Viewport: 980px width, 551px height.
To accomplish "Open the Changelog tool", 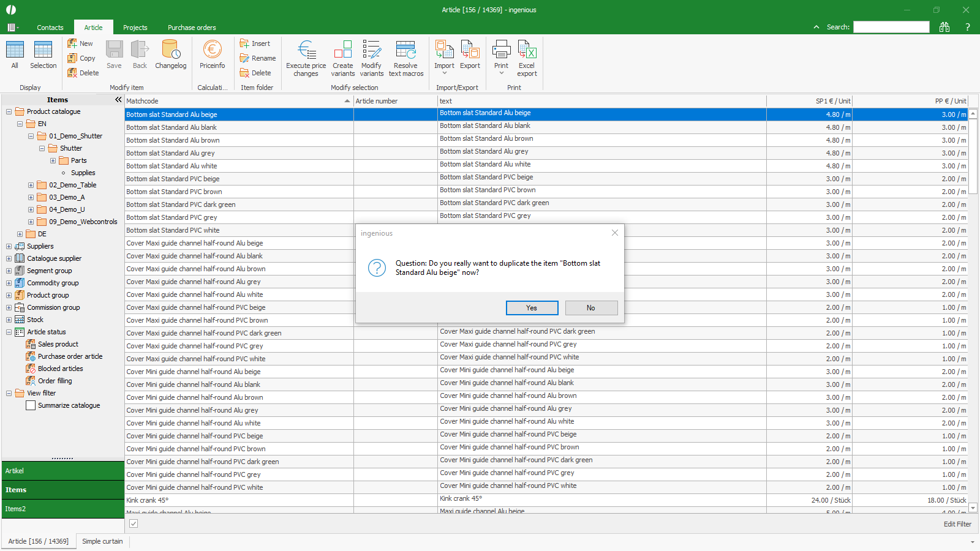I will click(x=170, y=50).
